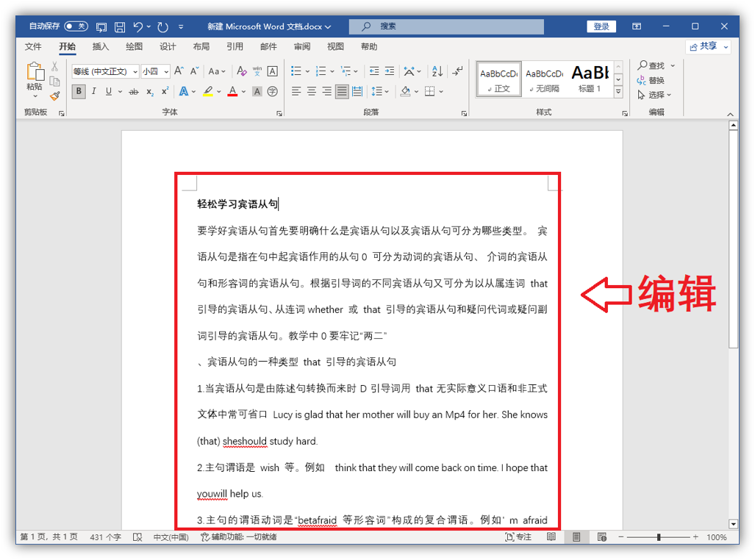
Task: Center align the paragraph
Action: pyautogui.click(x=312, y=92)
